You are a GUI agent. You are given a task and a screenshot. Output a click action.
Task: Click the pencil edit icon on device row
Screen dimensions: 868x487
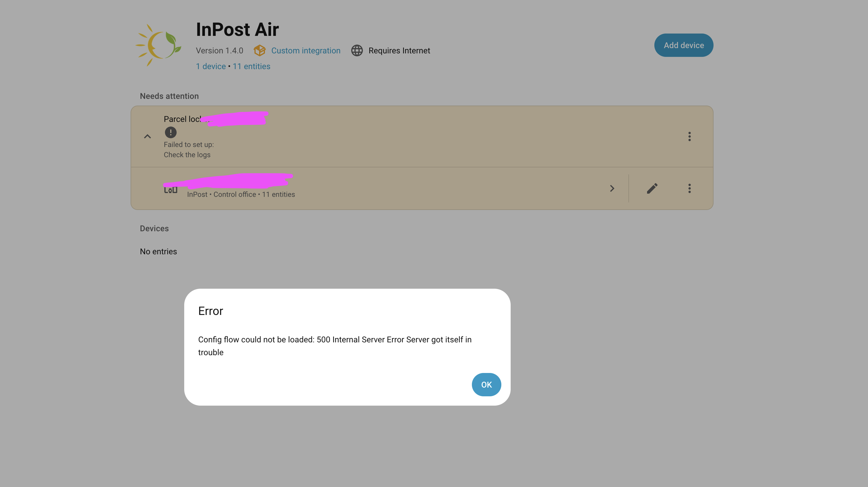point(652,188)
